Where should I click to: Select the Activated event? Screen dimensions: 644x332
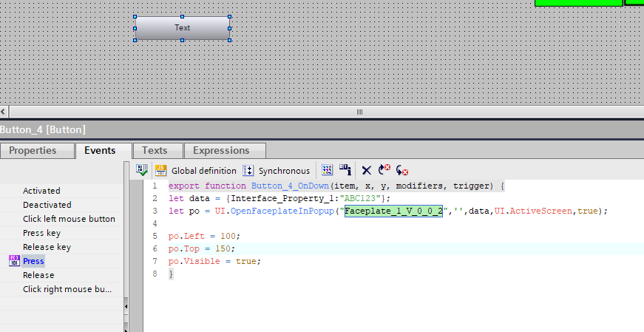pyautogui.click(x=41, y=191)
